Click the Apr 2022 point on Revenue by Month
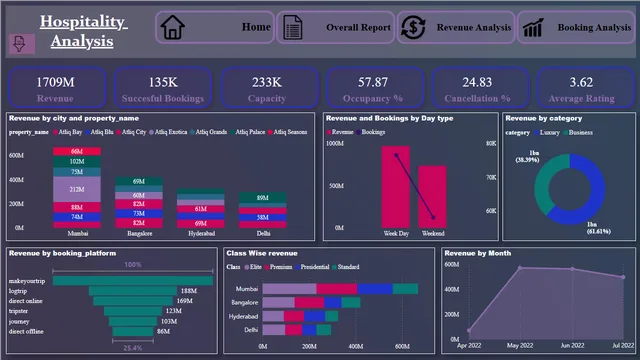Screen dimensions: 640x360 click(x=469, y=331)
